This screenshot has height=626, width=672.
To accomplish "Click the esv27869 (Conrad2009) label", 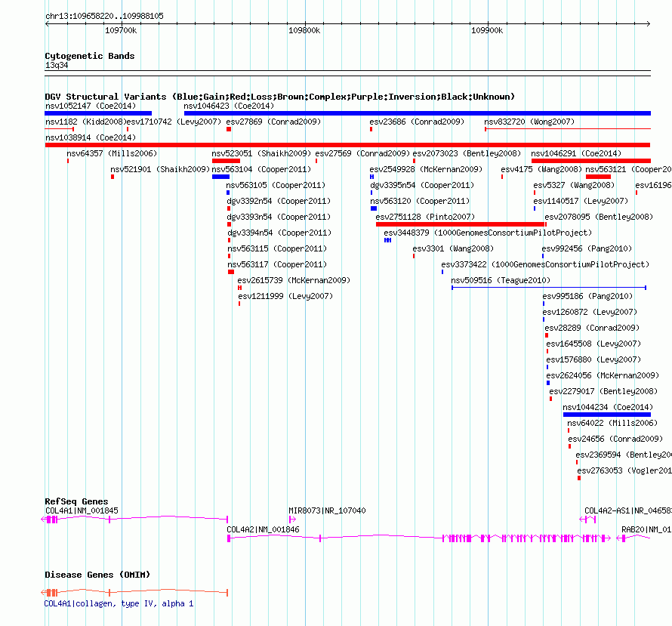I will pyautogui.click(x=273, y=122).
